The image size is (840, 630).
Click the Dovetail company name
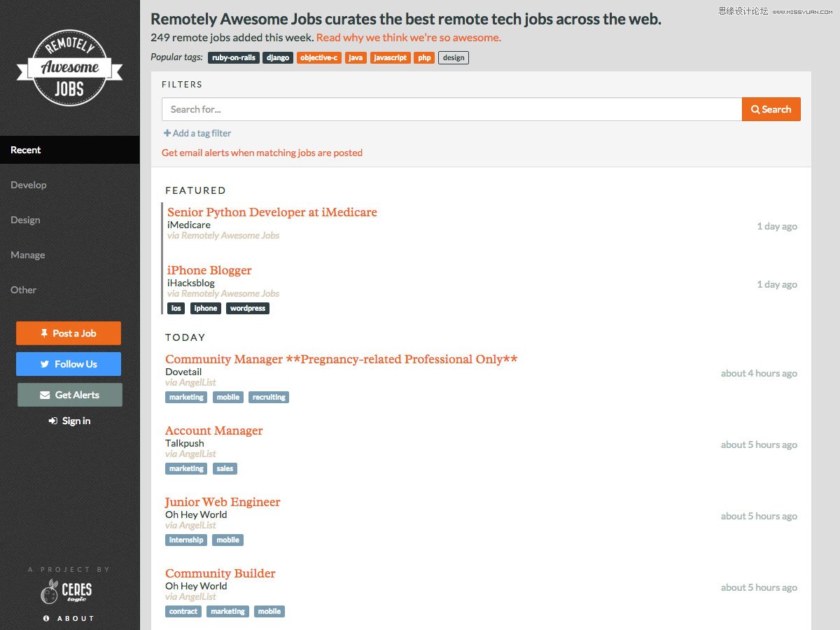(x=183, y=372)
